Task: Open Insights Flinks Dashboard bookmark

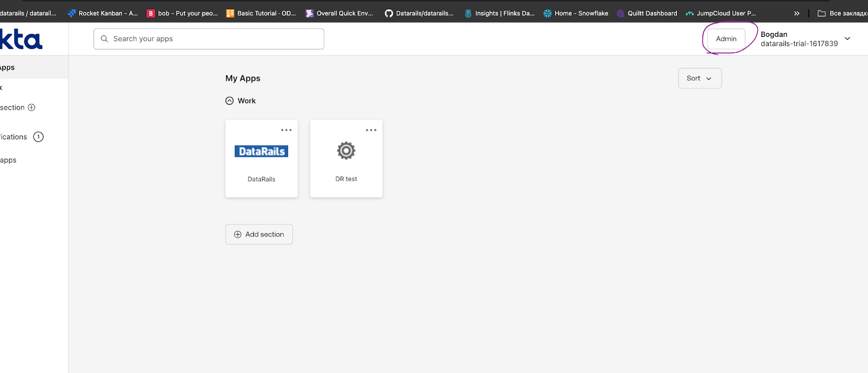Action: pyautogui.click(x=499, y=13)
